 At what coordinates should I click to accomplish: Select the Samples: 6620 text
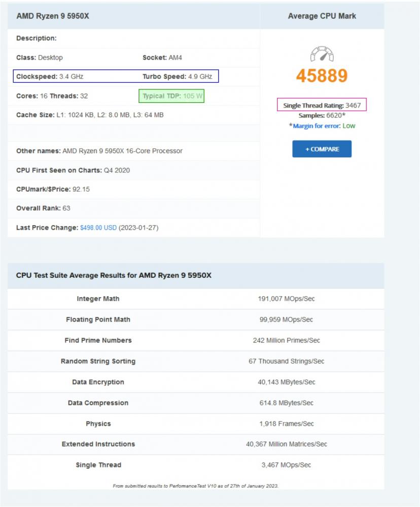pos(322,116)
